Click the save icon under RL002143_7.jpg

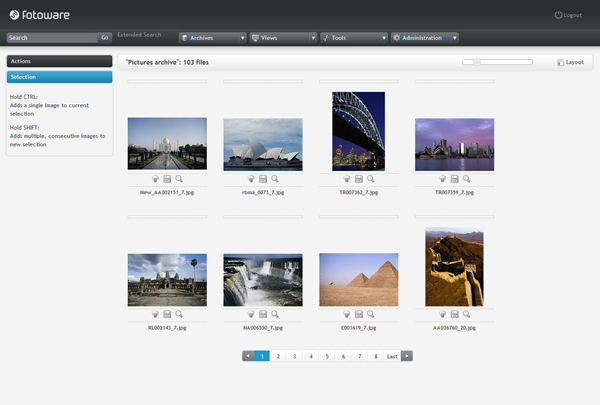(x=167, y=314)
